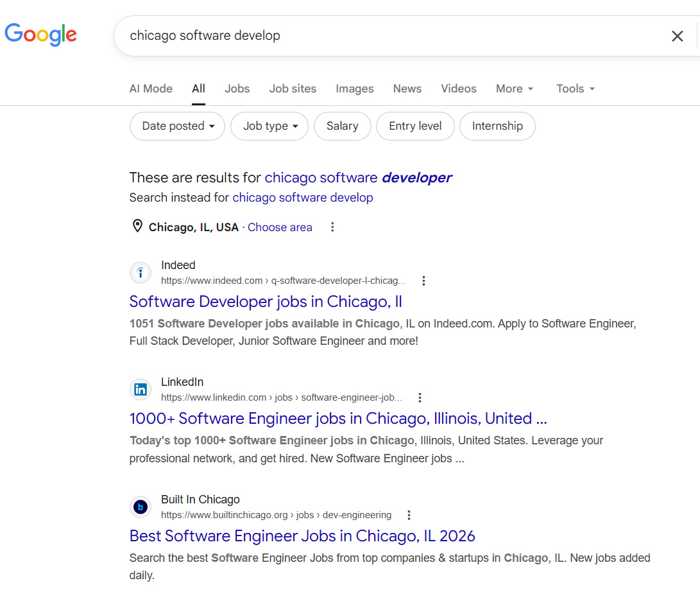Search instead for chicago software develop
Viewport: 700px width, 592px height.
point(302,198)
